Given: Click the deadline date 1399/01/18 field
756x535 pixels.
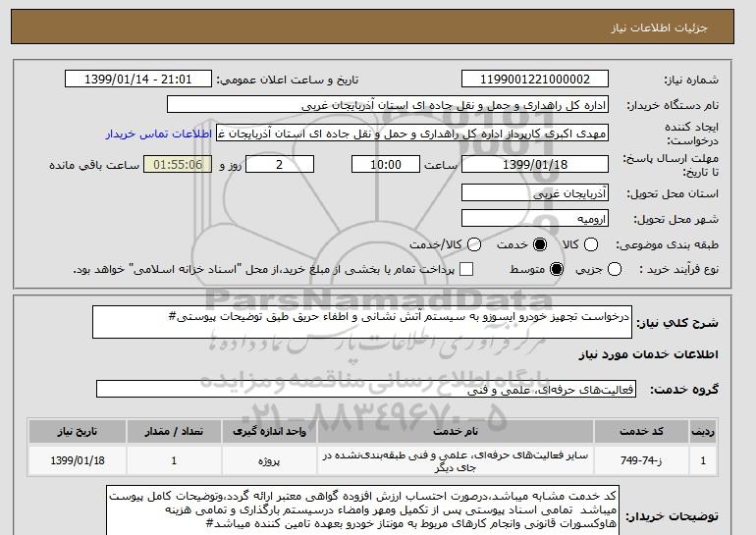Looking at the screenshot, I should pos(535,164).
